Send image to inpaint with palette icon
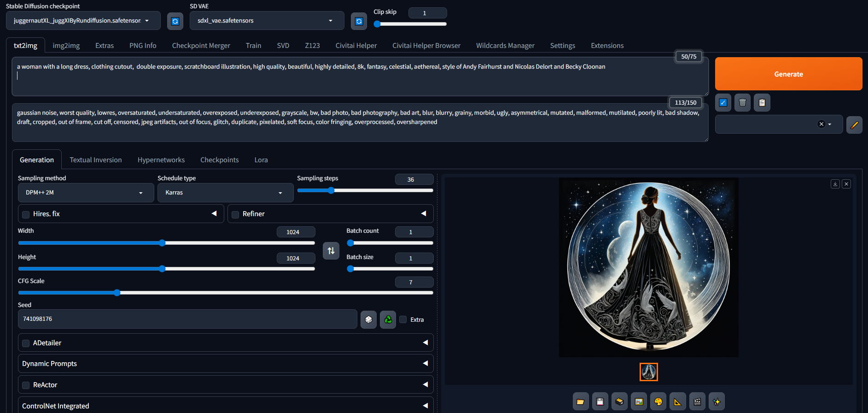 (x=658, y=401)
